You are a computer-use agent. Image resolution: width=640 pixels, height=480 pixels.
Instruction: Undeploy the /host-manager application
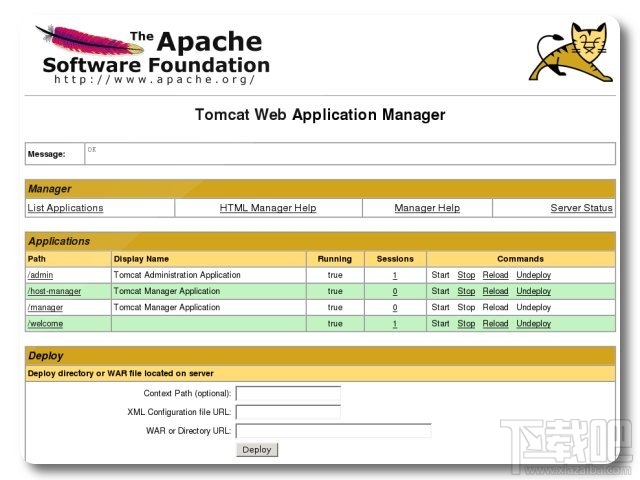coord(533,291)
